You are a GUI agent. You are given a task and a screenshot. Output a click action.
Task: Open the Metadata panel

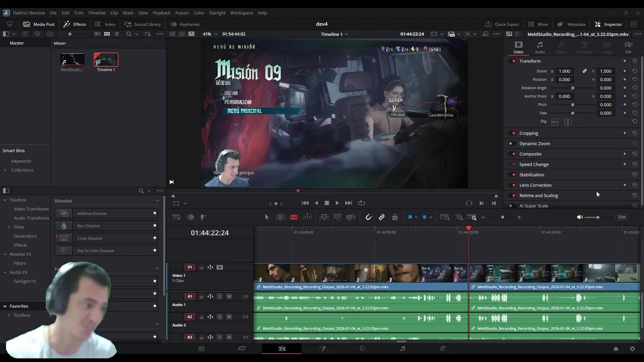coord(571,24)
